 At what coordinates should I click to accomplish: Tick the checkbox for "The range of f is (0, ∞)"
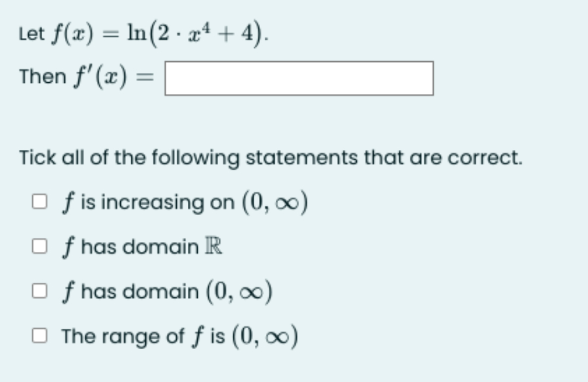pos(41,333)
